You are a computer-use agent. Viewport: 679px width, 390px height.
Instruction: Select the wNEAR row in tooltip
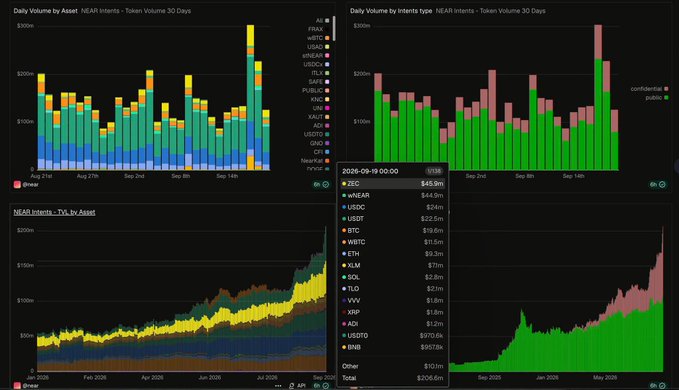393,196
